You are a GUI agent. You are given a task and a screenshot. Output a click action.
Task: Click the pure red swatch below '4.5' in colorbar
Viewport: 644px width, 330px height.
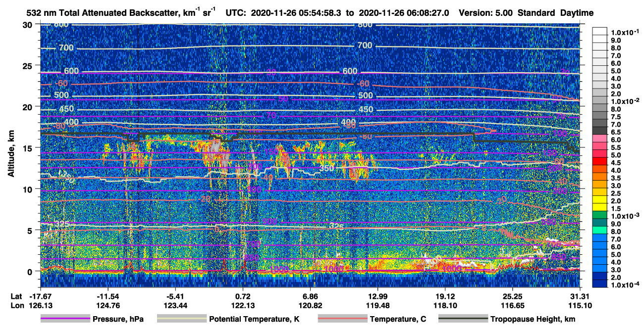coord(600,161)
